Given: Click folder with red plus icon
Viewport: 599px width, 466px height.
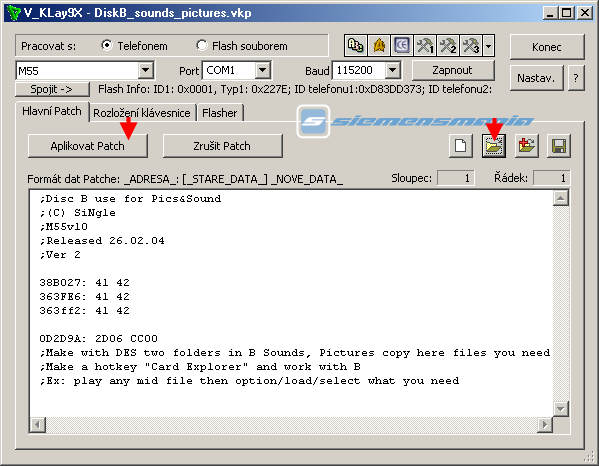Looking at the screenshot, I should point(526,146).
